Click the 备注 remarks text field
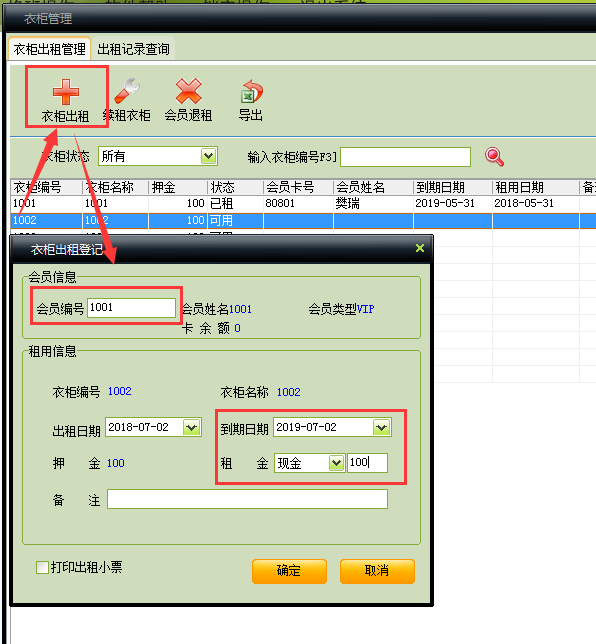The height and width of the screenshot is (644, 596). (x=247, y=499)
